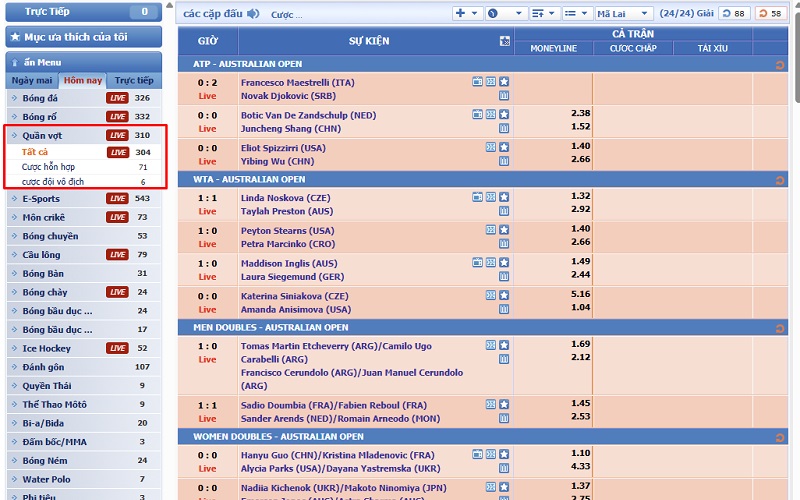This screenshot has height=500, width=800.
Task: Click the orange refresh button showing 58
Action: tap(769, 14)
